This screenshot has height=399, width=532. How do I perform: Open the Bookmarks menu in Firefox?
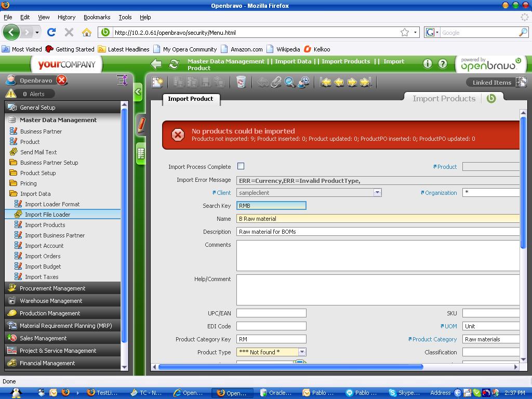(x=97, y=17)
